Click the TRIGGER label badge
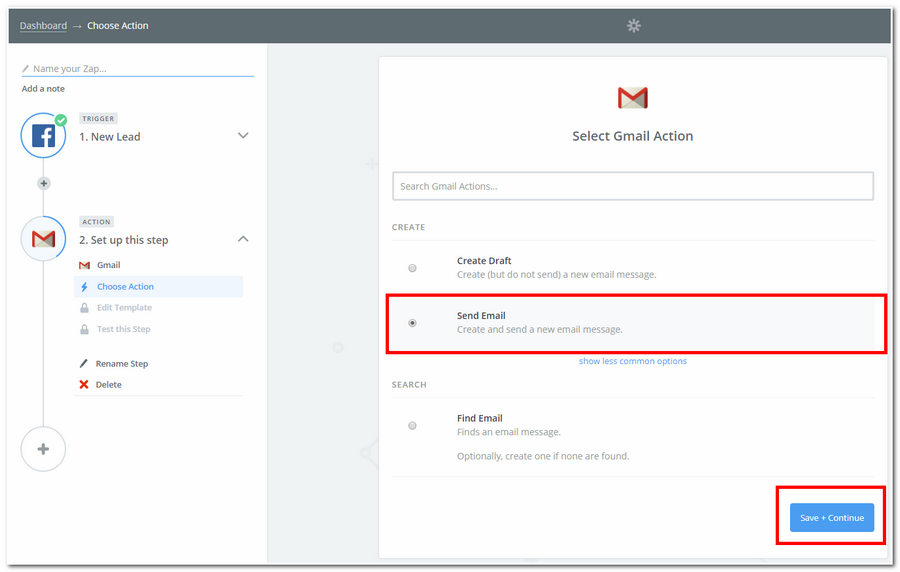This screenshot has width=900, height=572. 98,119
